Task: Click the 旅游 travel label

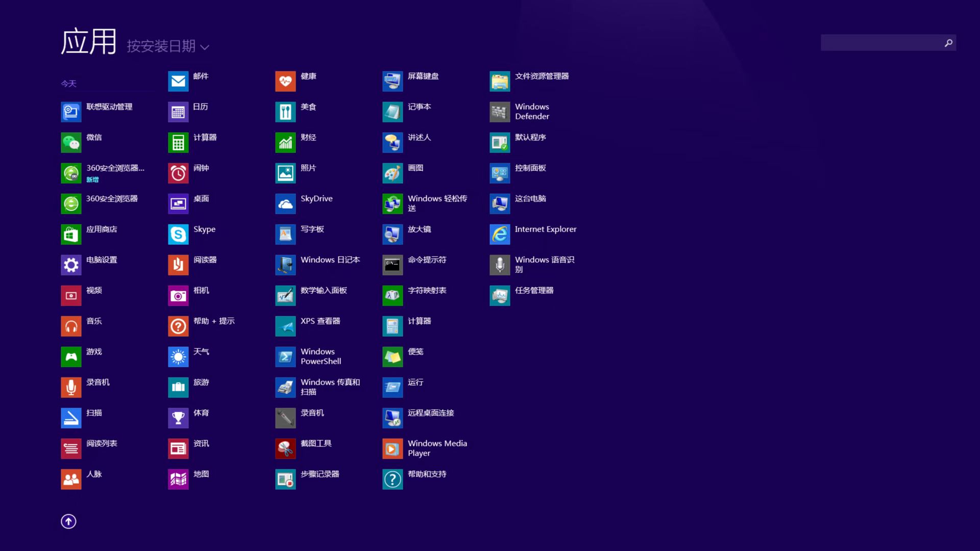Action: pos(201,382)
